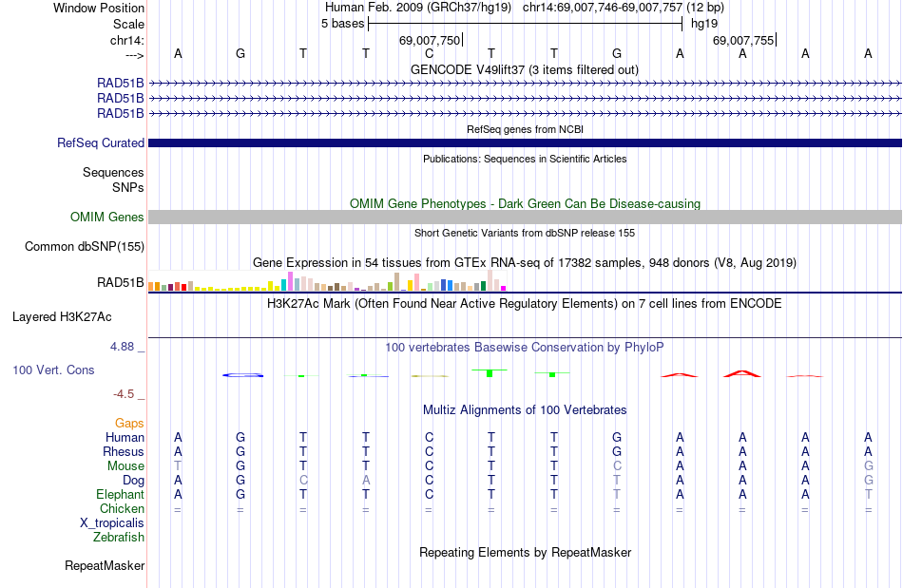This screenshot has height=588, width=903.
Task: Click the C base in the chr14 sequence row
Action: [429, 53]
